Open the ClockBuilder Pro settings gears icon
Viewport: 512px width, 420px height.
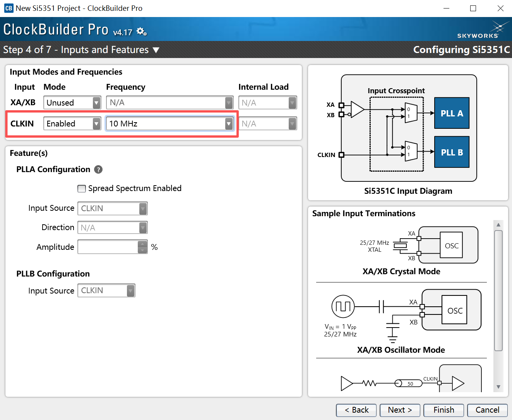tap(142, 32)
